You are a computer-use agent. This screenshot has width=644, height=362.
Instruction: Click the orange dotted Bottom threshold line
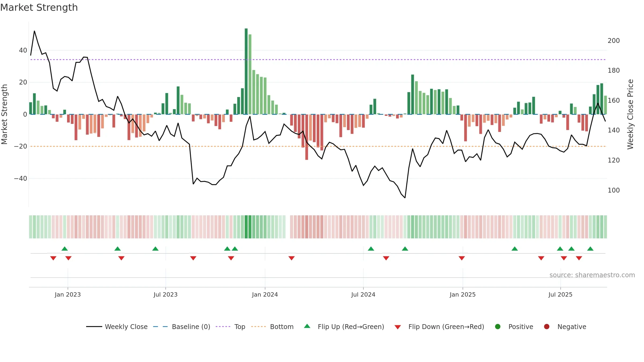[318, 146]
